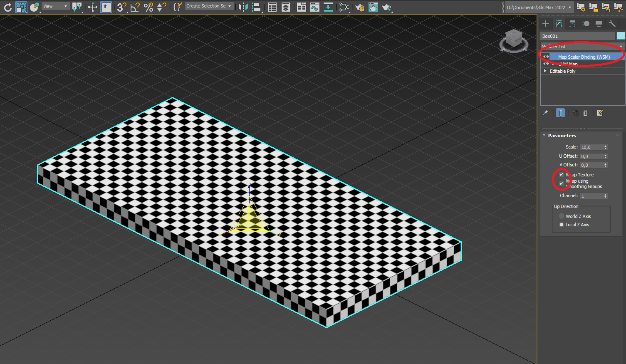626x364 pixels.
Task: Open Edit Named Selection Sets
Action: [178, 7]
